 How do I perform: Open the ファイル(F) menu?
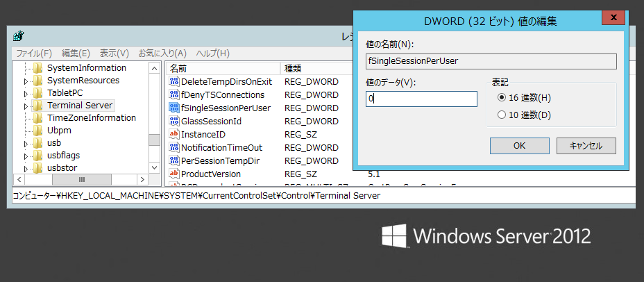34,53
